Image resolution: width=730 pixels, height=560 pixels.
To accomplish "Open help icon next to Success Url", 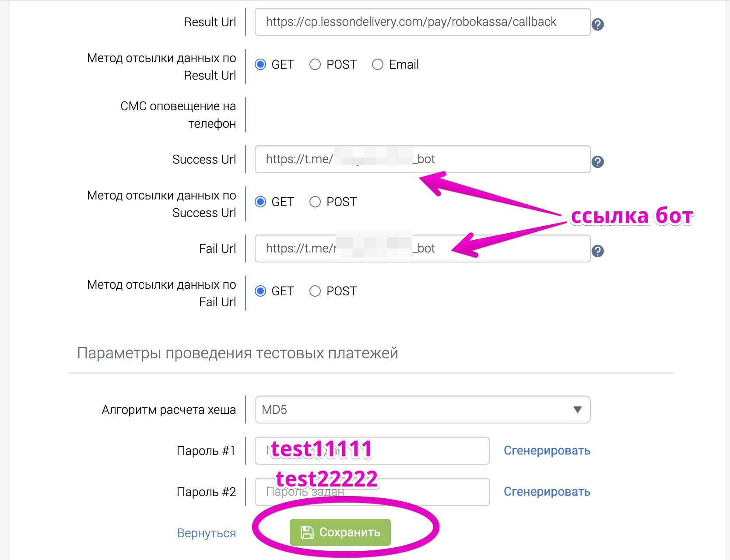I will coord(597,162).
